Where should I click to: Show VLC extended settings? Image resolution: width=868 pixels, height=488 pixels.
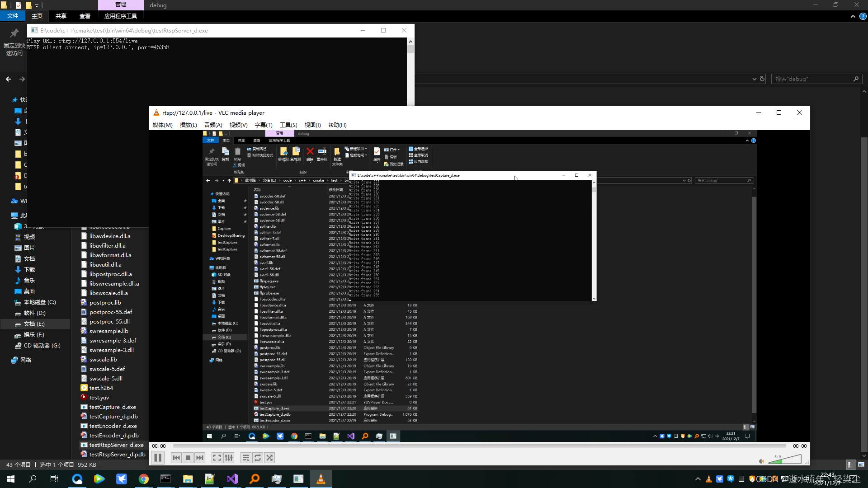point(229,458)
